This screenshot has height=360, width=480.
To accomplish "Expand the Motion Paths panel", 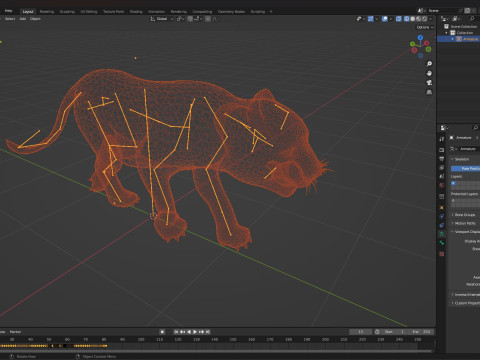I will (465, 223).
